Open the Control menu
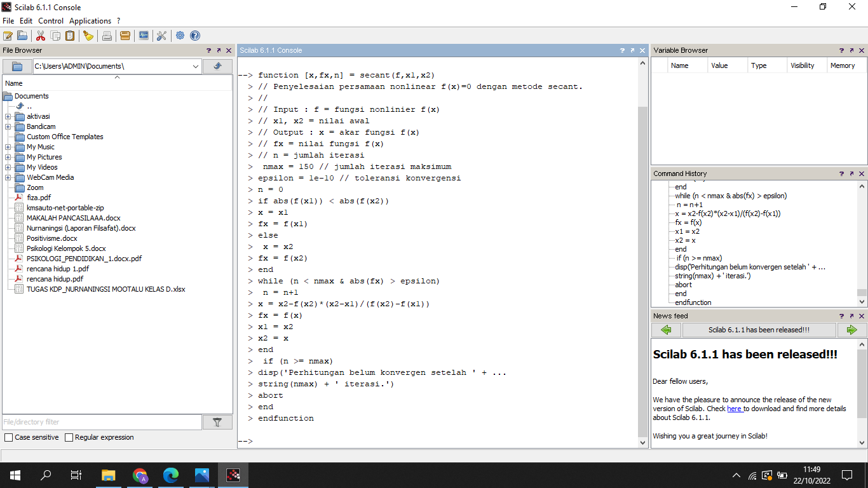 [x=51, y=21]
